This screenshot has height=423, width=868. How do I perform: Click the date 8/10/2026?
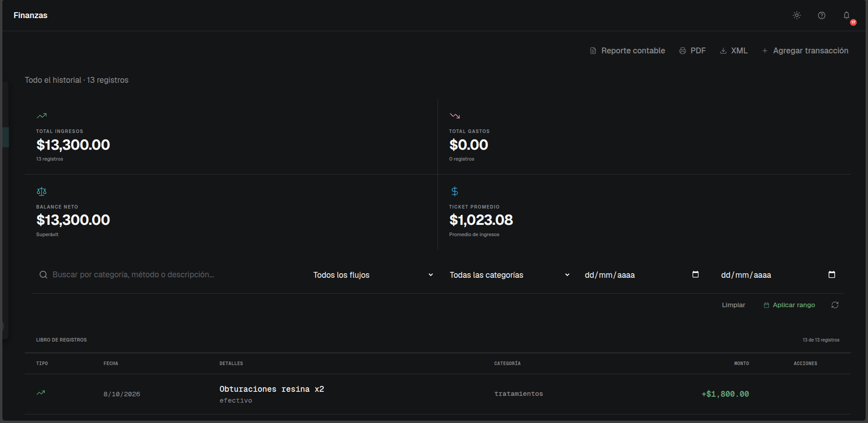tap(122, 394)
